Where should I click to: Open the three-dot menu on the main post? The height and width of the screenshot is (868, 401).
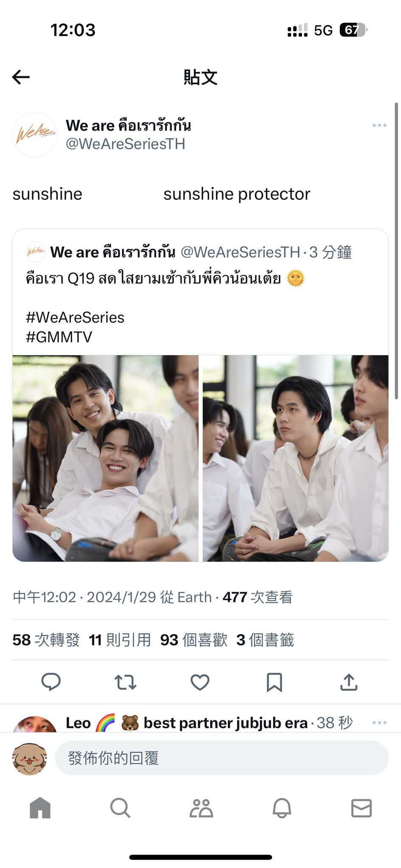(379, 125)
